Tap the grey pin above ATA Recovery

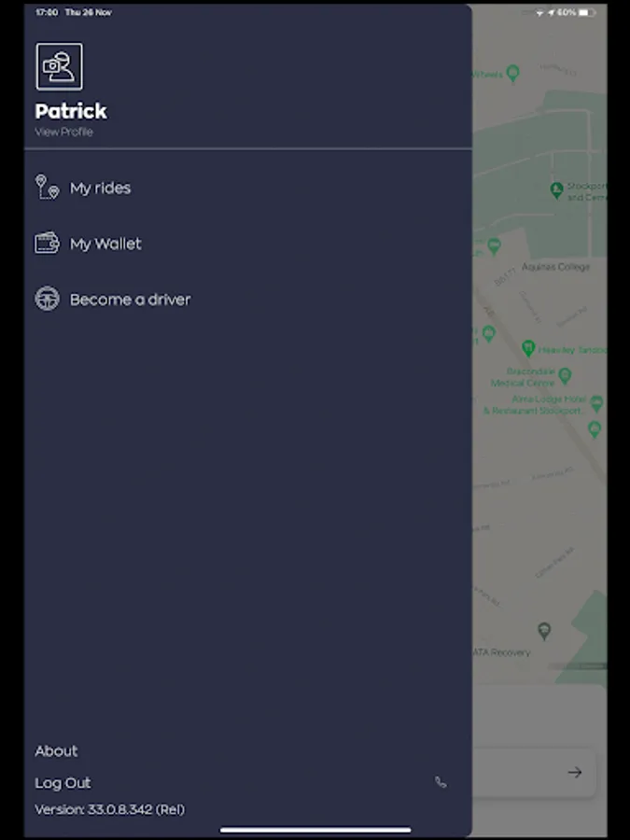click(544, 631)
